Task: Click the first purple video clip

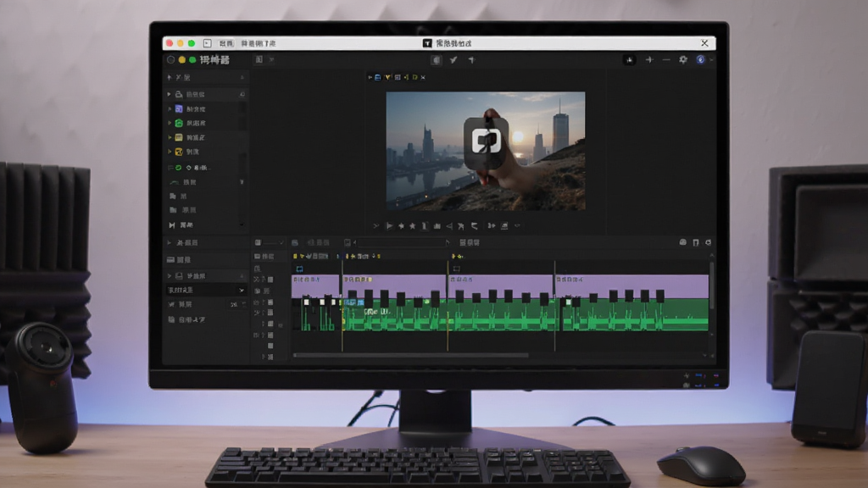Action: pyautogui.click(x=315, y=286)
